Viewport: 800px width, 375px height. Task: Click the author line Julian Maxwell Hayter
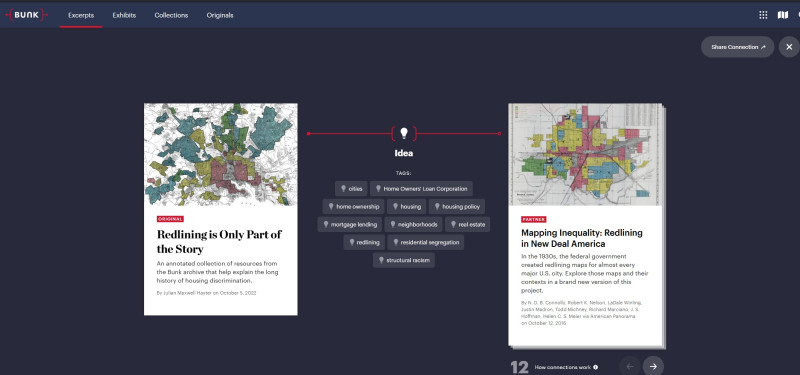207,293
